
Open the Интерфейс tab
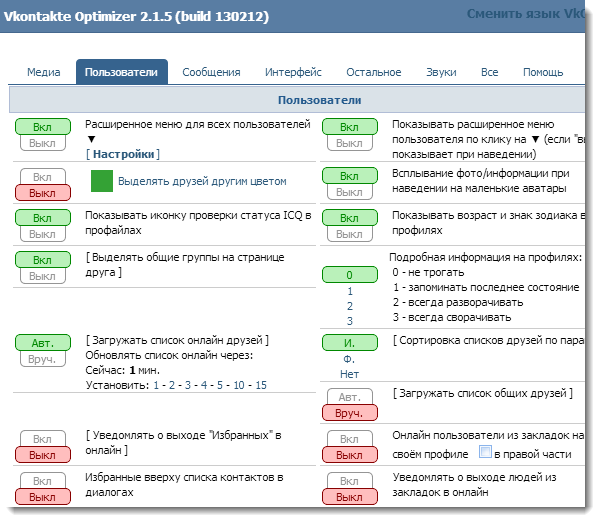[x=293, y=72]
